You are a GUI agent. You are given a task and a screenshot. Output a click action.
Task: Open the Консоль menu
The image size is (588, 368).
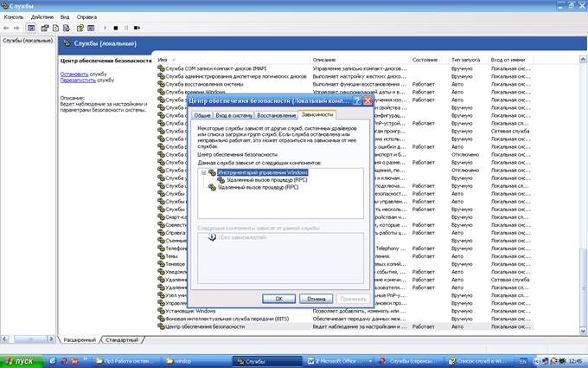click(x=14, y=17)
